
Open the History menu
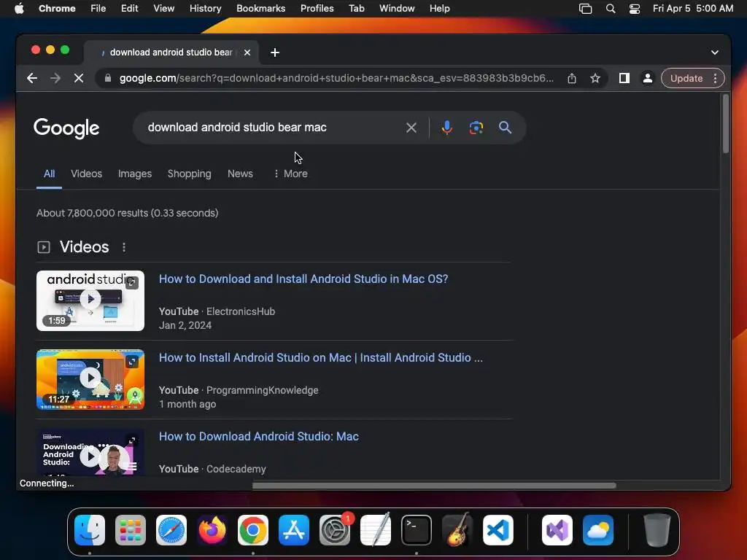(x=205, y=9)
